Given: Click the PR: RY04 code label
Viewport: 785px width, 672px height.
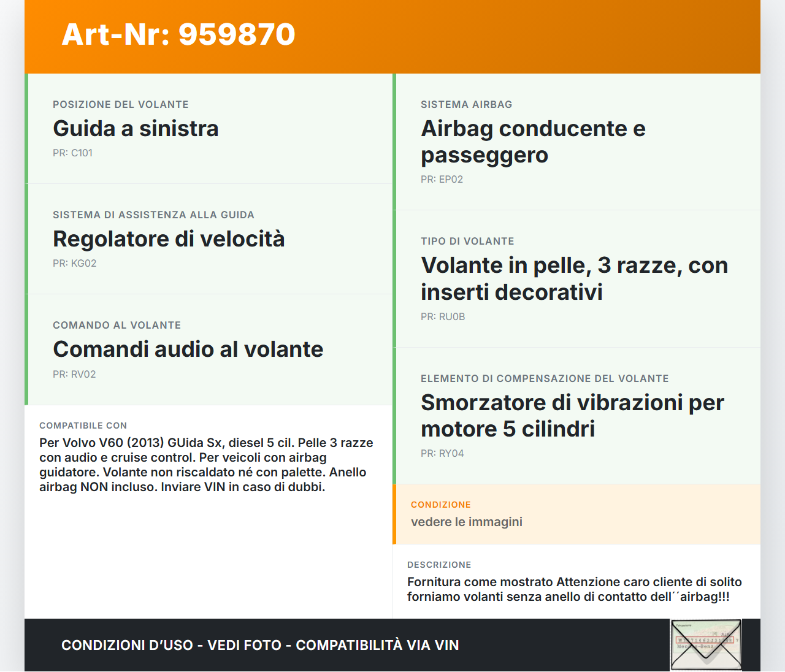Looking at the screenshot, I should [x=442, y=453].
